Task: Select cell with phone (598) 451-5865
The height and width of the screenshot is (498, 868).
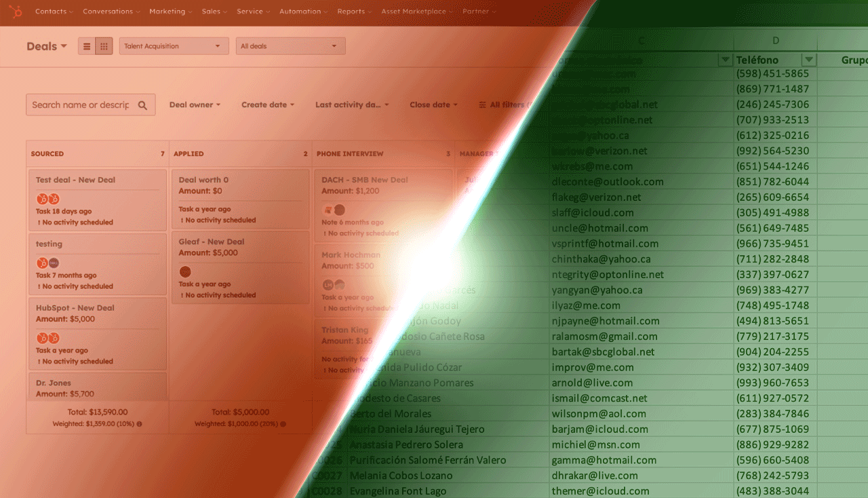Action: (x=776, y=74)
